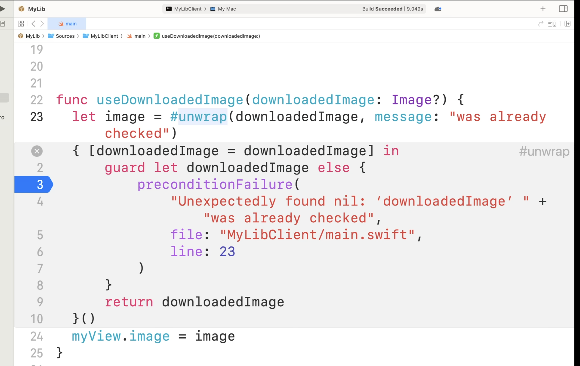Click the gray #unwrap expansion label

click(x=544, y=151)
